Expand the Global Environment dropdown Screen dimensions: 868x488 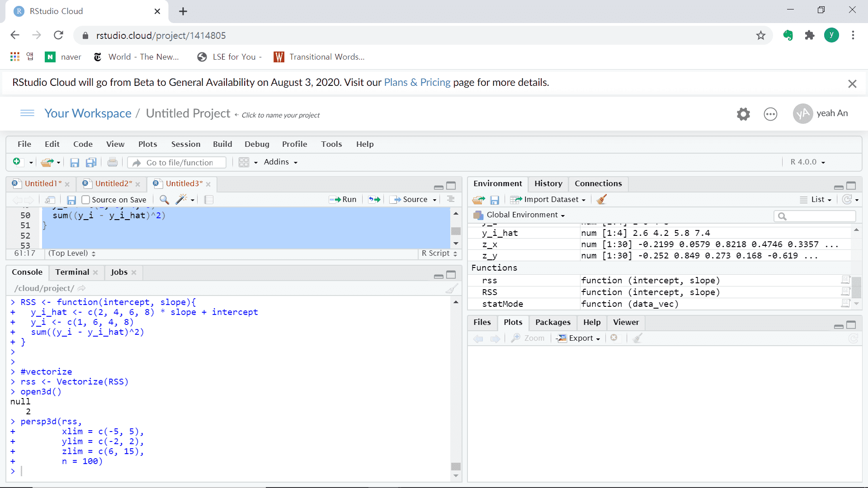point(525,215)
